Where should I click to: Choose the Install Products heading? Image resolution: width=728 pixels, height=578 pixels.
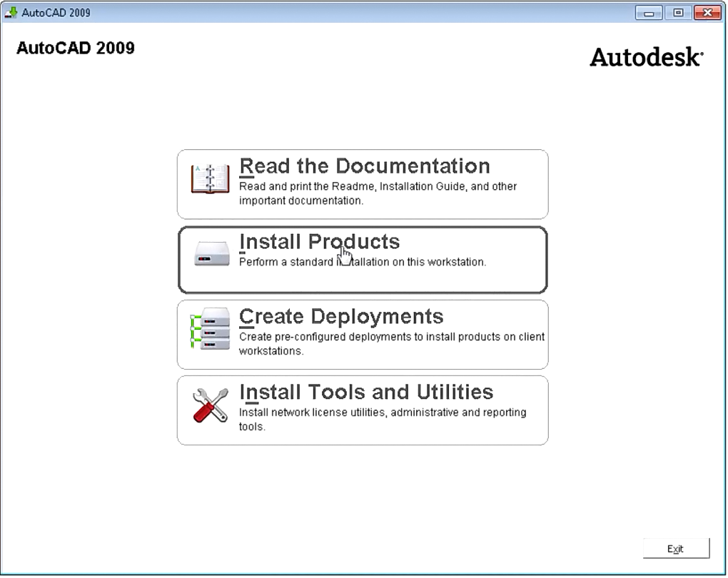pos(320,242)
